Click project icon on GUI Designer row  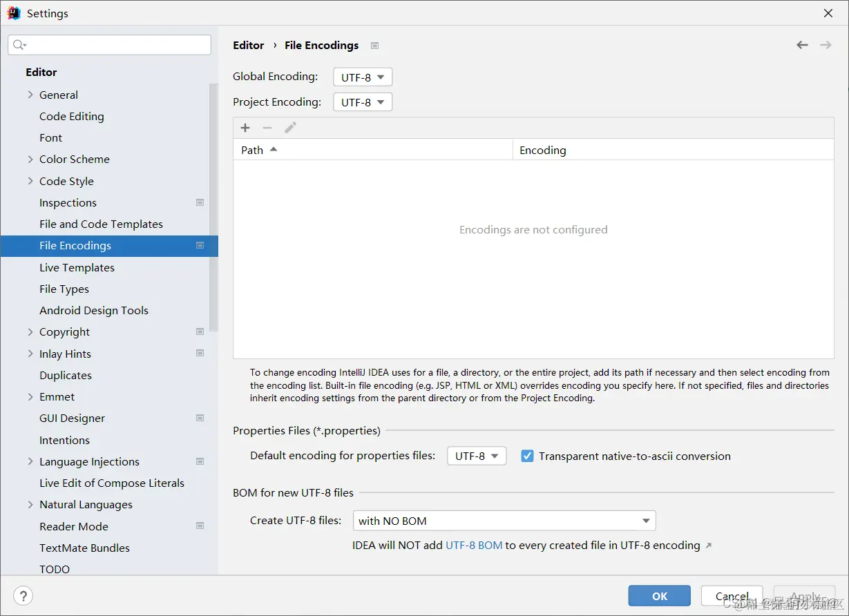click(x=200, y=418)
